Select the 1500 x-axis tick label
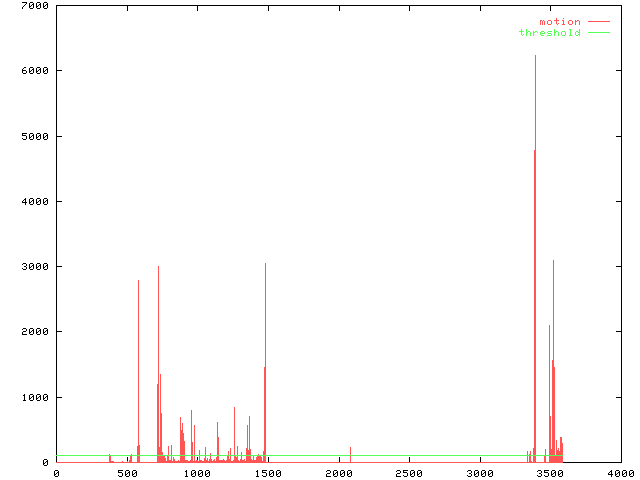The image size is (640, 480). pyautogui.click(x=267, y=473)
